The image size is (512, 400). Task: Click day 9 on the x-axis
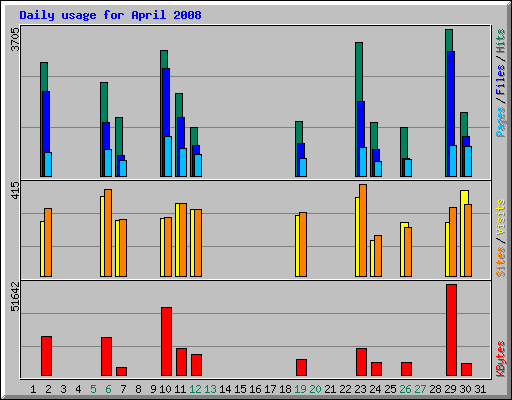point(153,389)
